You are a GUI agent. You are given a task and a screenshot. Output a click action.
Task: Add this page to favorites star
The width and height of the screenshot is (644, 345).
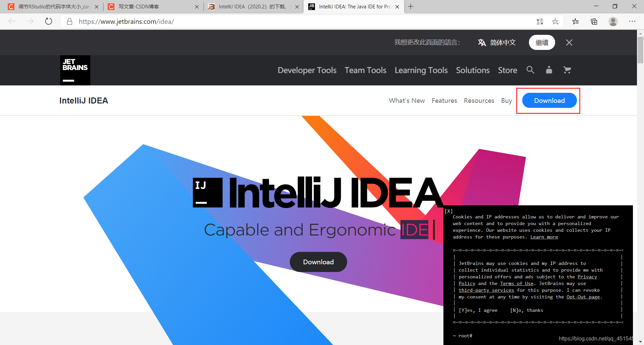[555, 21]
